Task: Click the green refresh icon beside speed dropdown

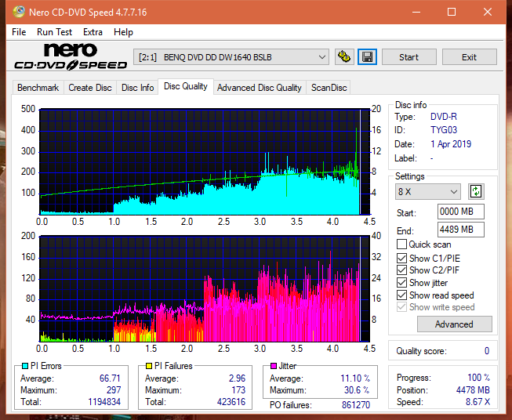Action: pos(476,191)
